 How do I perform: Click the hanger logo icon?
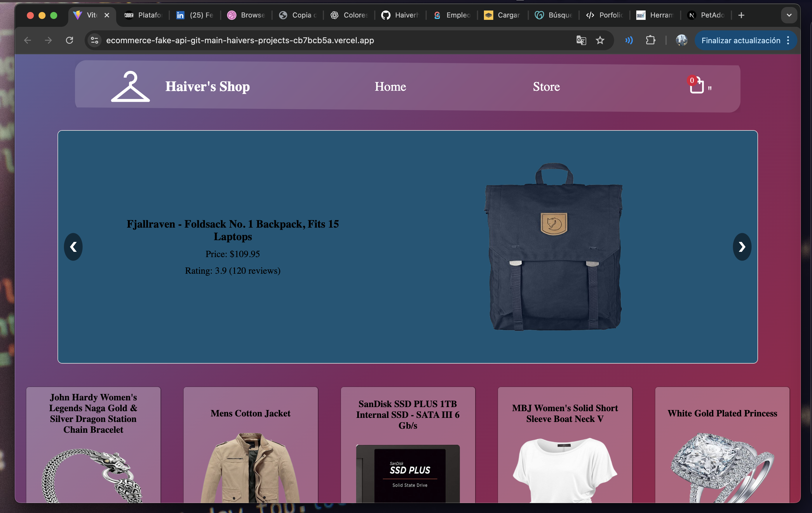pos(130,87)
